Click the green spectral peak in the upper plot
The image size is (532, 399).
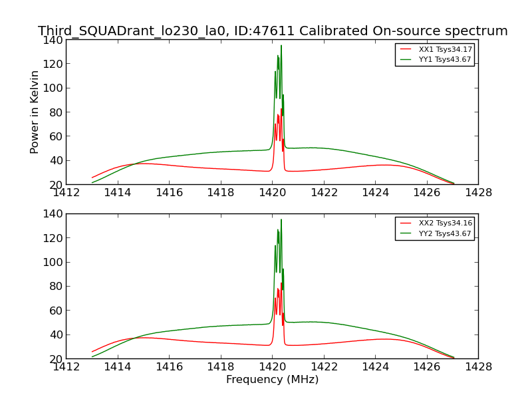(x=281, y=46)
